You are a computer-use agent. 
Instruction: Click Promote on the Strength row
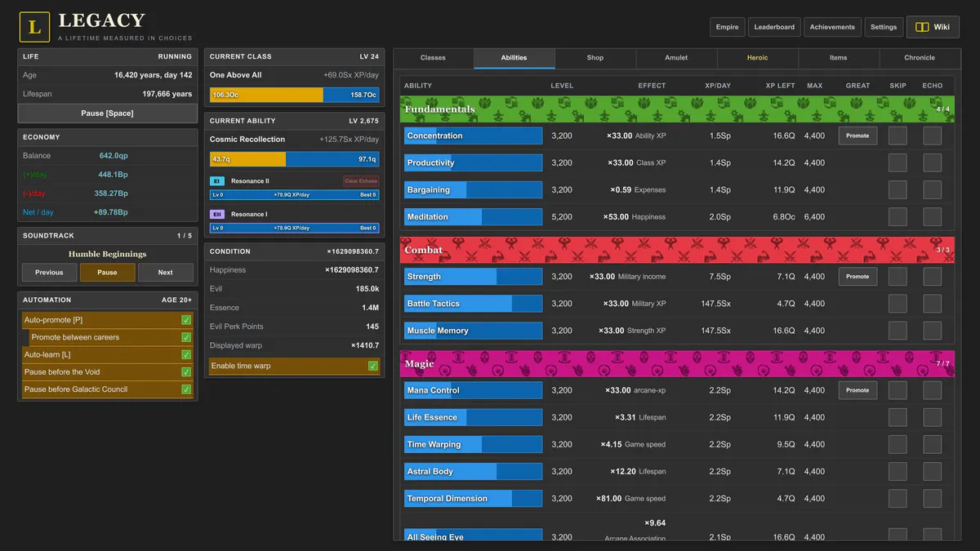pyautogui.click(x=857, y=277)
